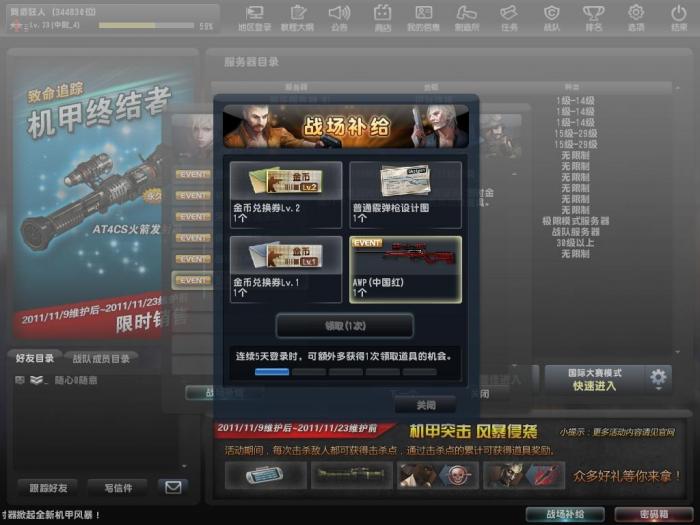Open 密码箱 button in bottom bar

654,514
